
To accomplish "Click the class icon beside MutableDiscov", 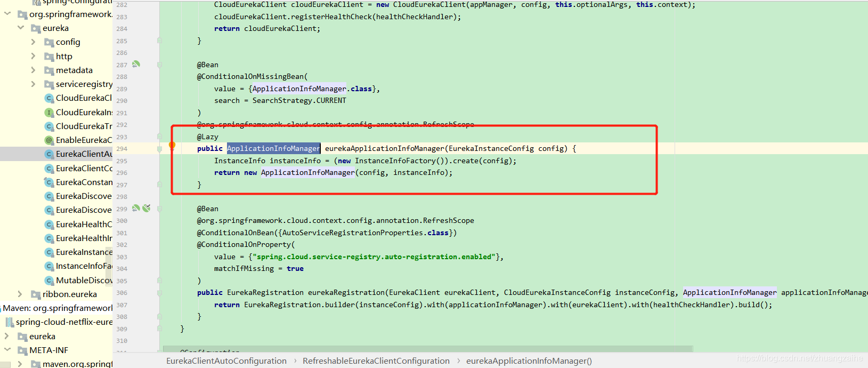I will 49,281.
